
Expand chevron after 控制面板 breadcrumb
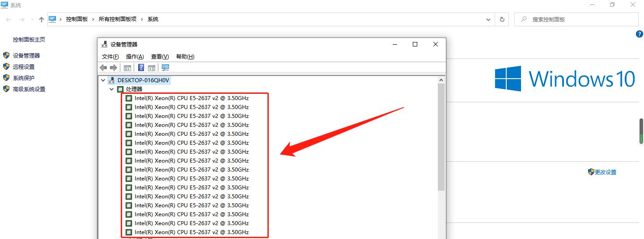pos(93,19)
